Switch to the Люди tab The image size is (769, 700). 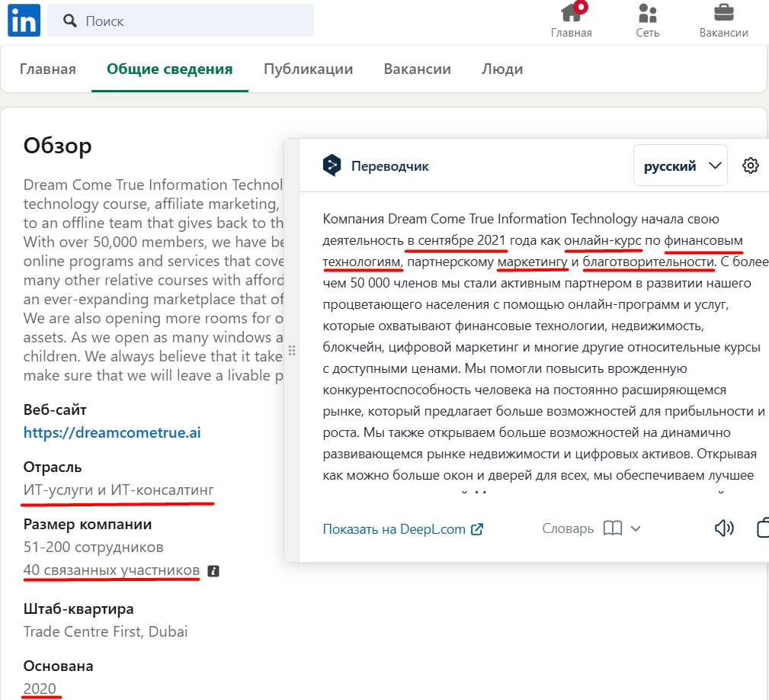pyautogui.click(x=502, y=69)
